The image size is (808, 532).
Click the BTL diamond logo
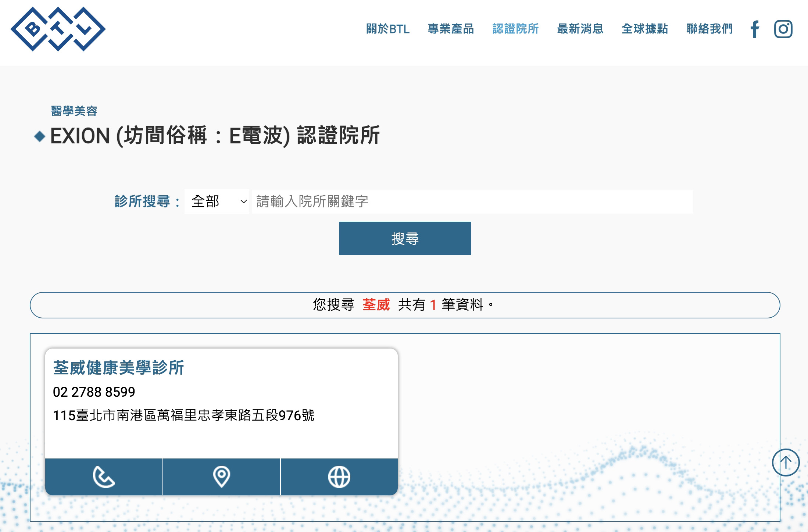coord(58,29)
